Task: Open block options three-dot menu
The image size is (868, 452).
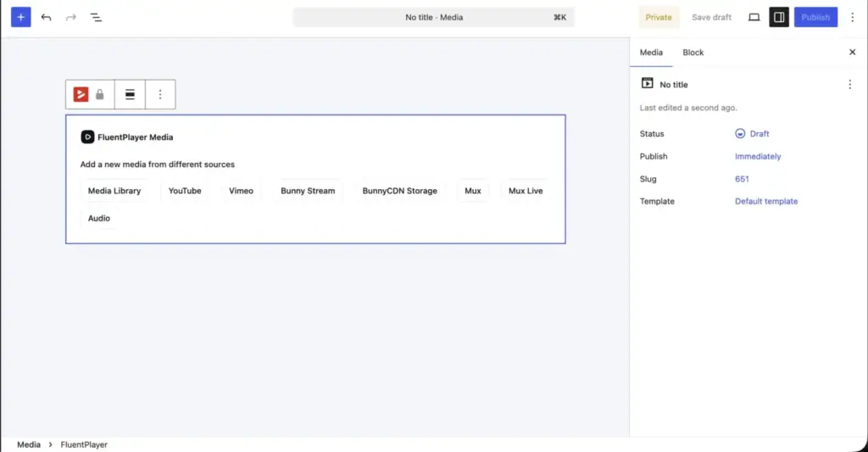Action: coord(160,94)
